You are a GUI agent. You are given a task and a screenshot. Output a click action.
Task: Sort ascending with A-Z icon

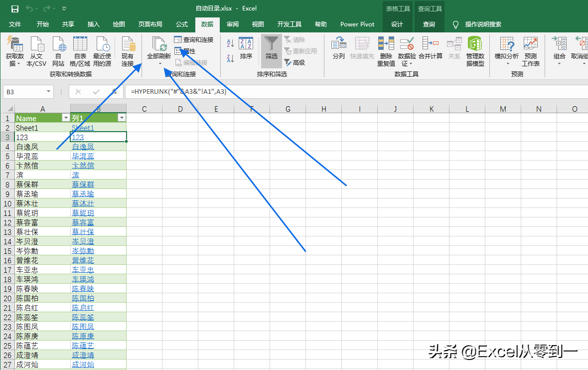pyautogui.click(x=230, y=43)
